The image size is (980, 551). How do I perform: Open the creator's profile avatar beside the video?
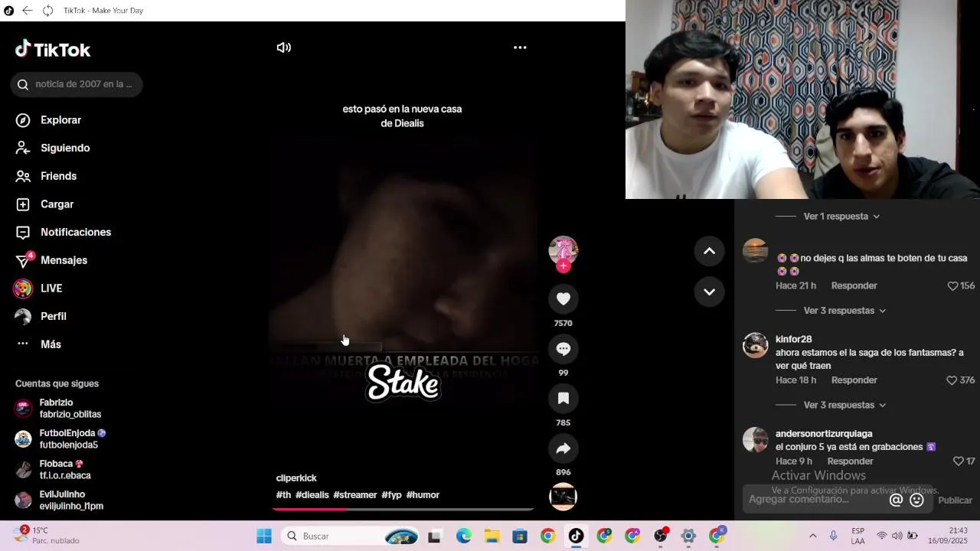click(563, 249)
